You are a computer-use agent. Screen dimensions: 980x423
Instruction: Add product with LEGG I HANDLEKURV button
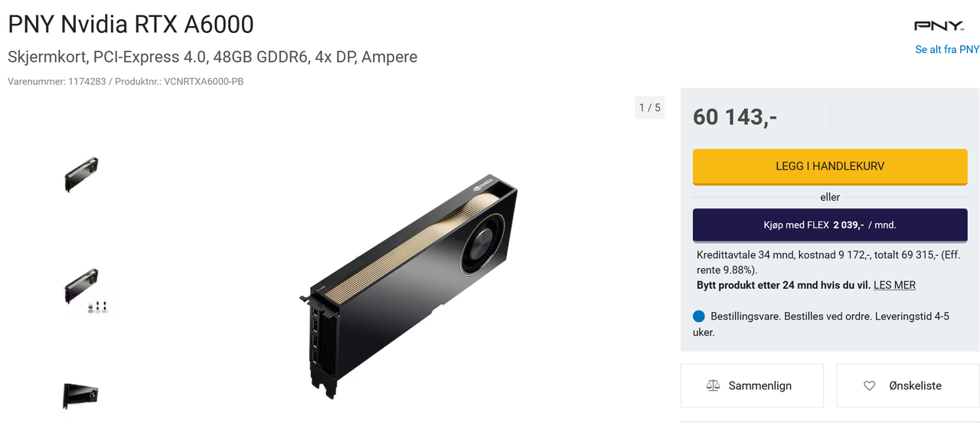(x=830, y=166)
